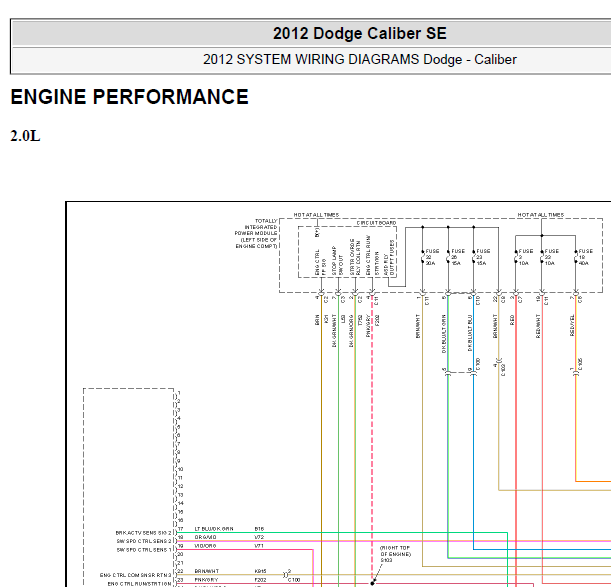The height and width of the screenshot is (587, 611).
Task: Click 'BRK ACTV SENS SIG 2' pin label
Action: pos(143,532)
